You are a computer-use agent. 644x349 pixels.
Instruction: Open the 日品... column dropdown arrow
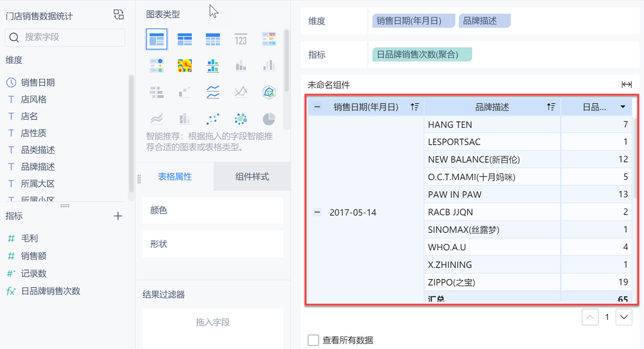tap(623, 107)
